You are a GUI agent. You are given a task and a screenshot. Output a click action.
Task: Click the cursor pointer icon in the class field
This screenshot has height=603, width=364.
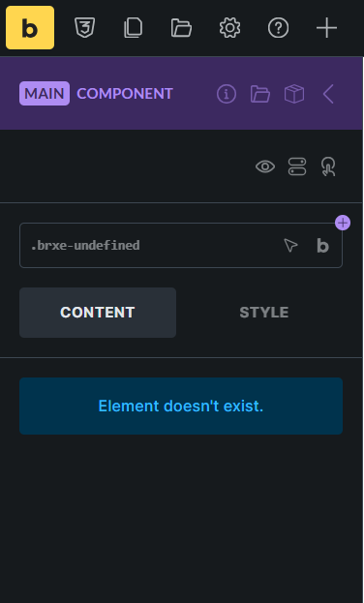(290, 245)
